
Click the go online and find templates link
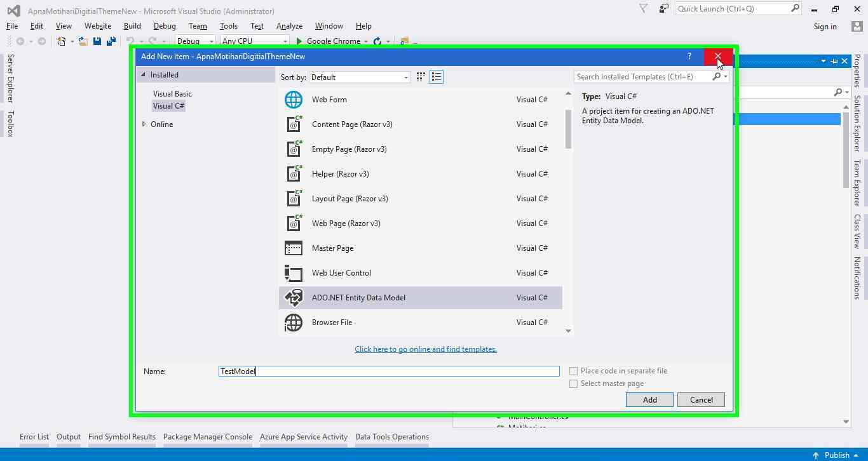[x=426, y=349]
